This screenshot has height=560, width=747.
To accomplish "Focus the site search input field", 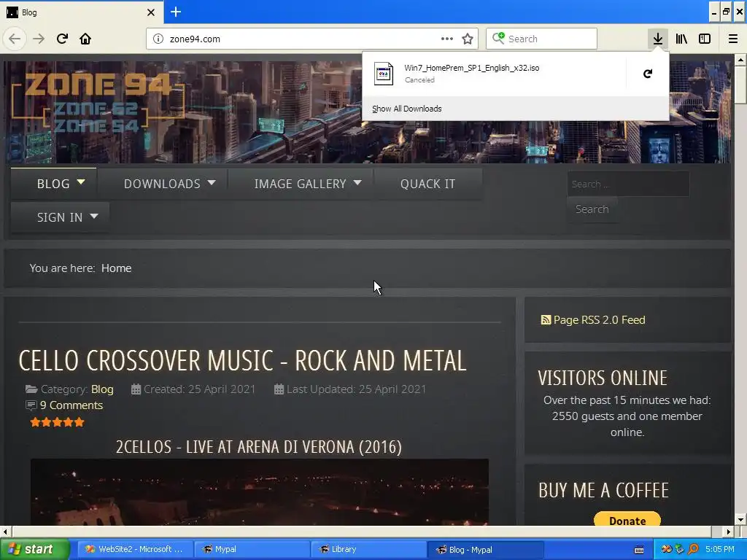I will click(x=628, y=184).
